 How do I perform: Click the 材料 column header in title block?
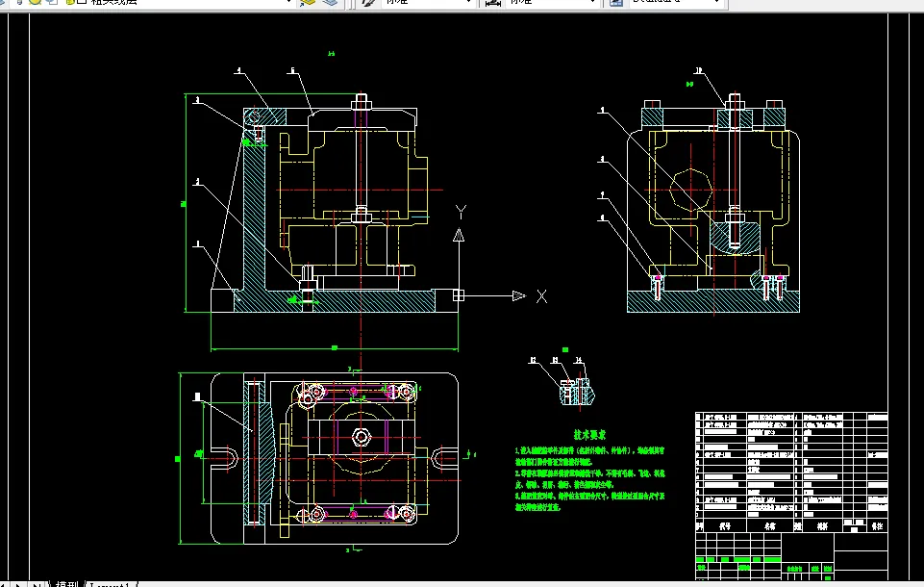pos(823,525)
